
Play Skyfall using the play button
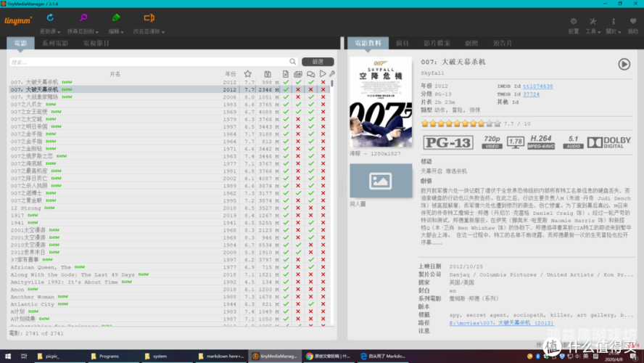click(x=624, y=64)
